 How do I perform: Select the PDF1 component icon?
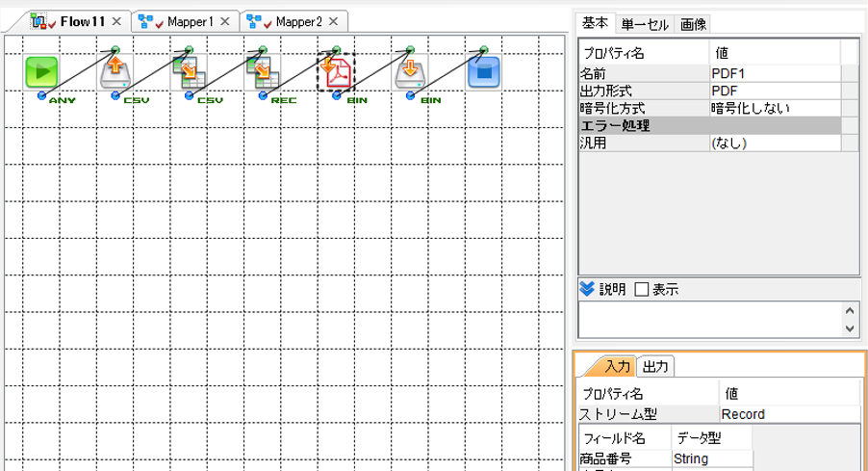point(336,72)
